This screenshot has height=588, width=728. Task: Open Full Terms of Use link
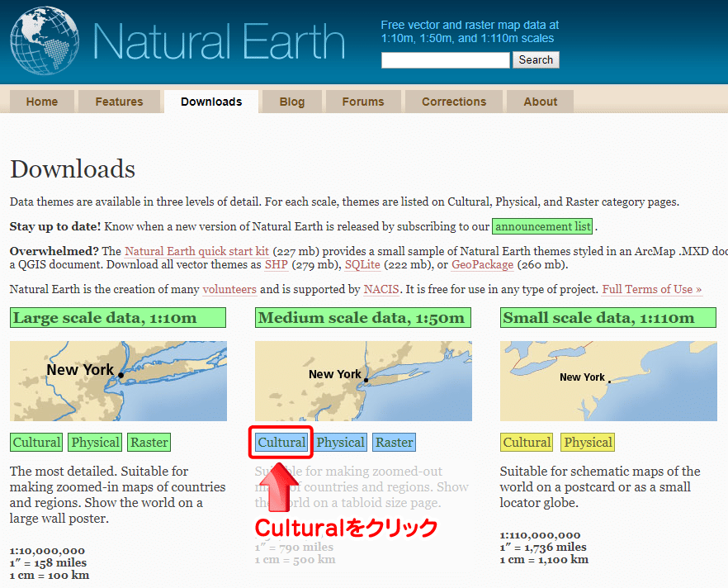point(652,289)
